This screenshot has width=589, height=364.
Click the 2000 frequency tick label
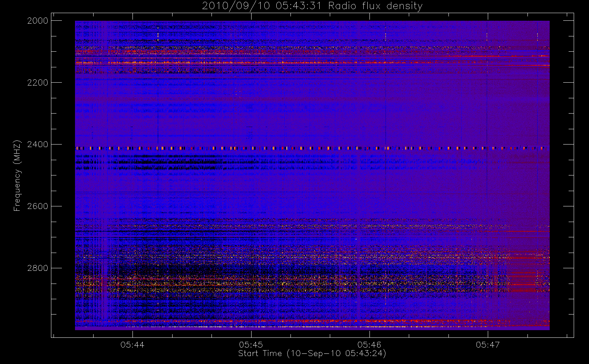38,21
